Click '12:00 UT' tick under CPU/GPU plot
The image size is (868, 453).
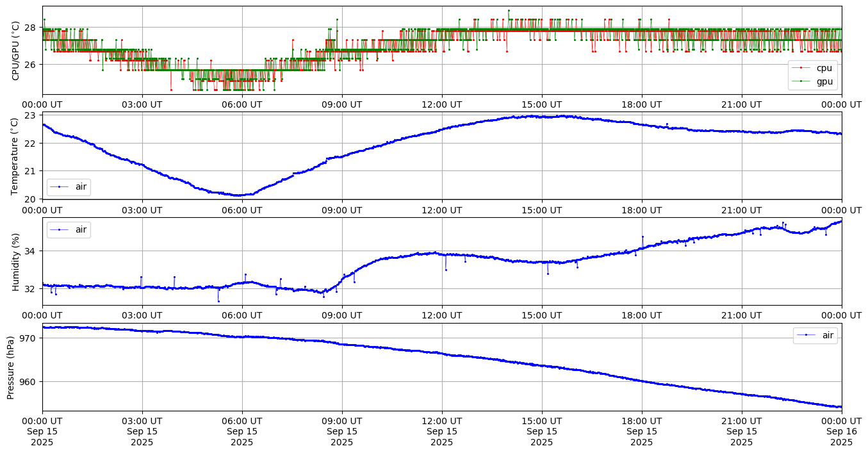pos(442,104)
